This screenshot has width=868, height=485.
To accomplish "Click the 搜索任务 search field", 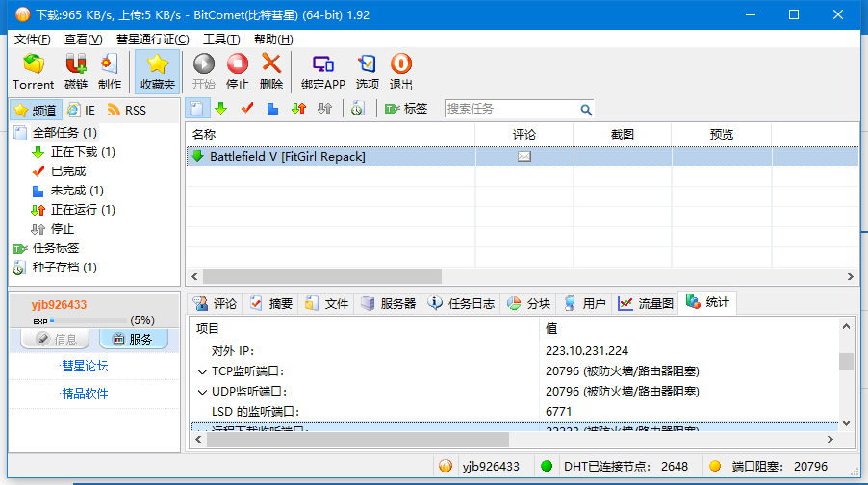I will (x=512, y=109).
